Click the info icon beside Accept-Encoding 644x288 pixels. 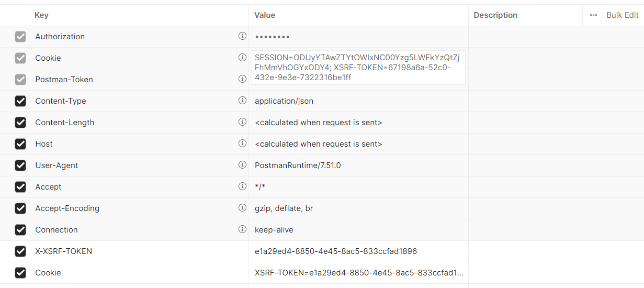[x=242, y=208]
